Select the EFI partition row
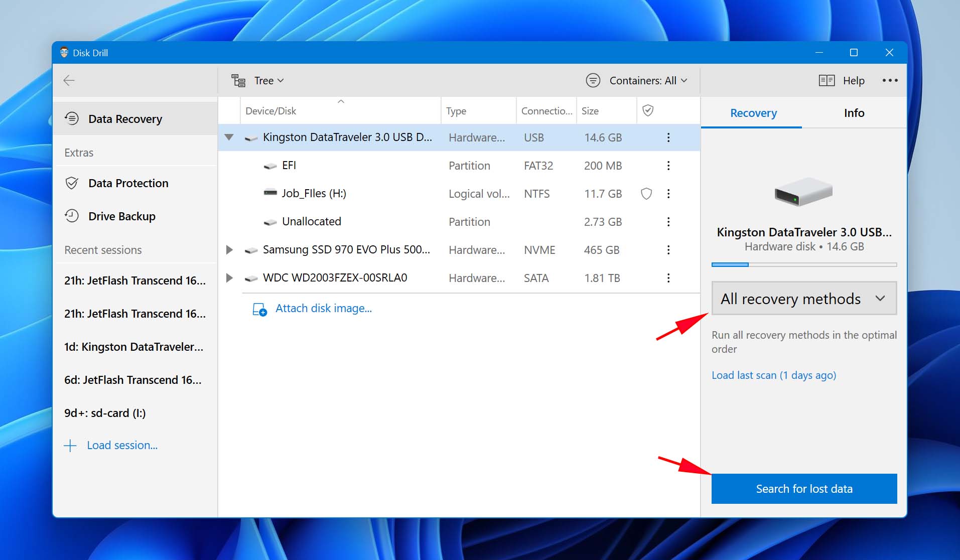Screen dimensions: 960x560 click(459, 165)
